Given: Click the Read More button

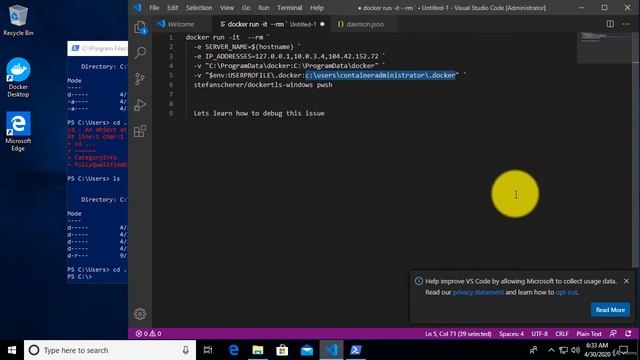Looking at the screenshot, I should coord(610,310).
